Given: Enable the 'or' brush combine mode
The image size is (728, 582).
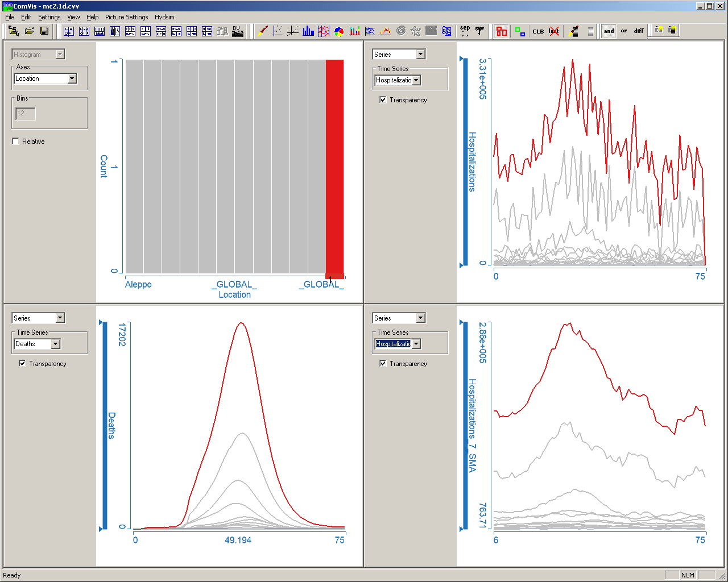Looking at the screenshot, I should click(624, 31).
